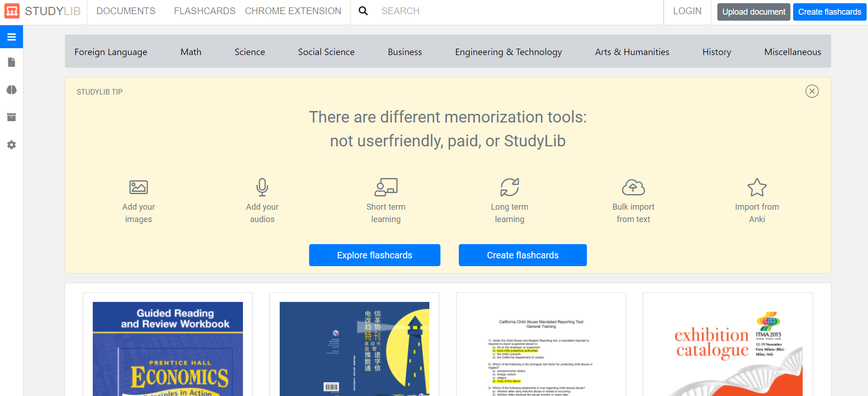The width and height of the screenshot is (868, 396).
Task: Click the 'Add your audios' label
Action: (262, 213)
